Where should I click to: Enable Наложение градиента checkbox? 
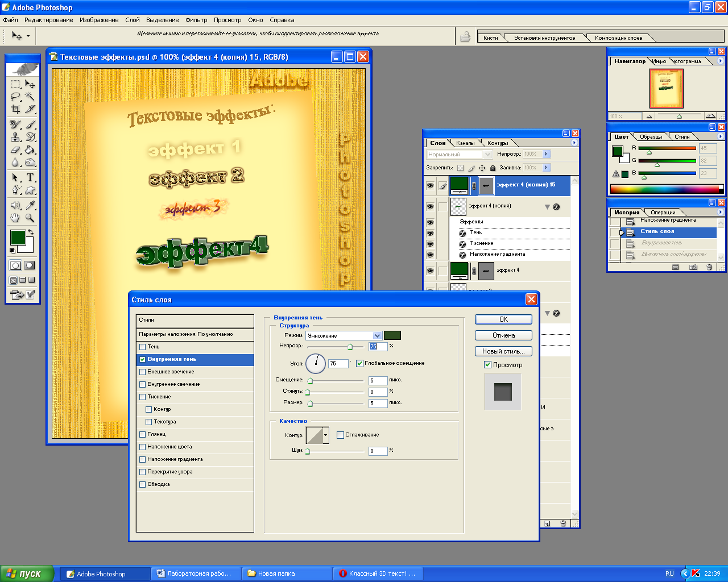click(x=143, y=459)
